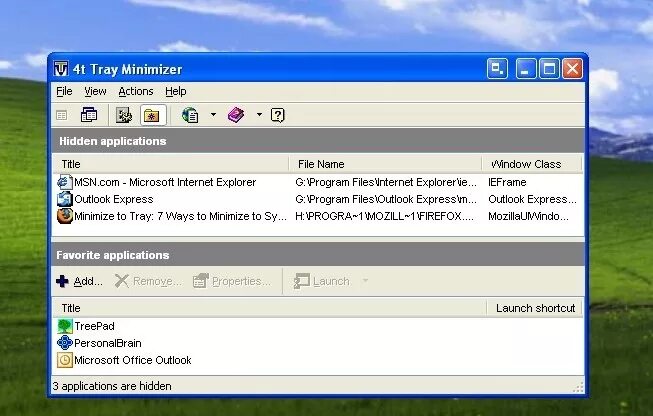
Task: Click the G:\Program Files\Outlook Express file path
Action: (x=386, y=199)
